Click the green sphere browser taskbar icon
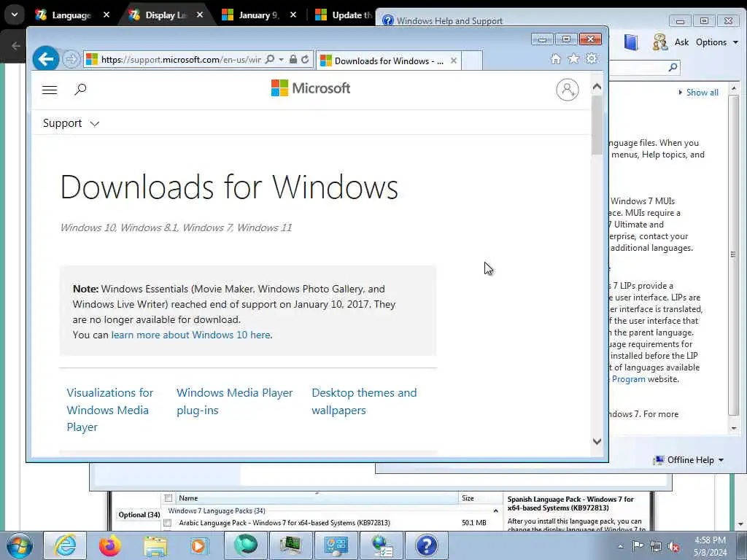Screen dimensions: 747x560 [245, 545]
